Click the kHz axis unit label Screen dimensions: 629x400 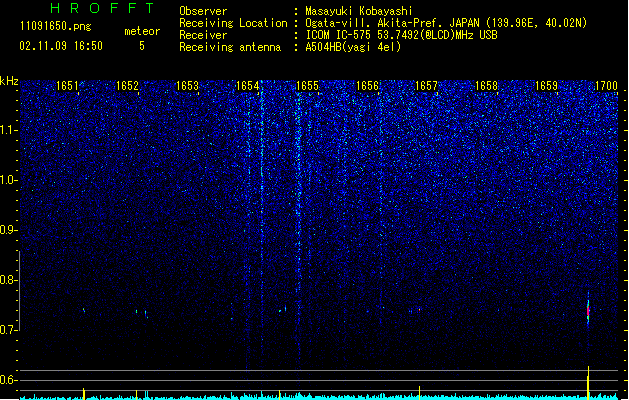coord(9,81)
